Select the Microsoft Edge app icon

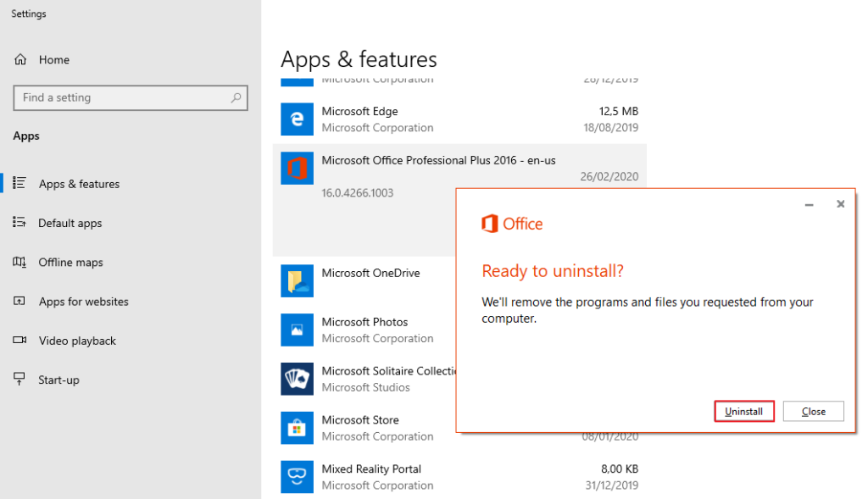tap(297, 119)
